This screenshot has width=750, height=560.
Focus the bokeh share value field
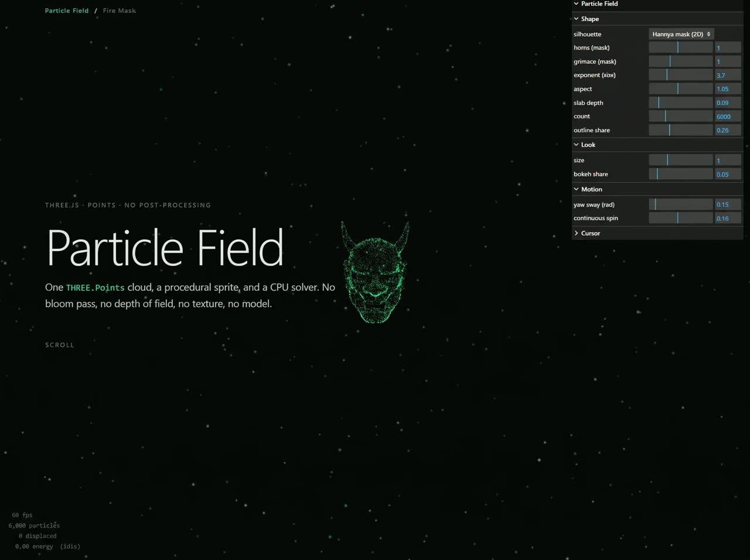[x=728, y=174]
